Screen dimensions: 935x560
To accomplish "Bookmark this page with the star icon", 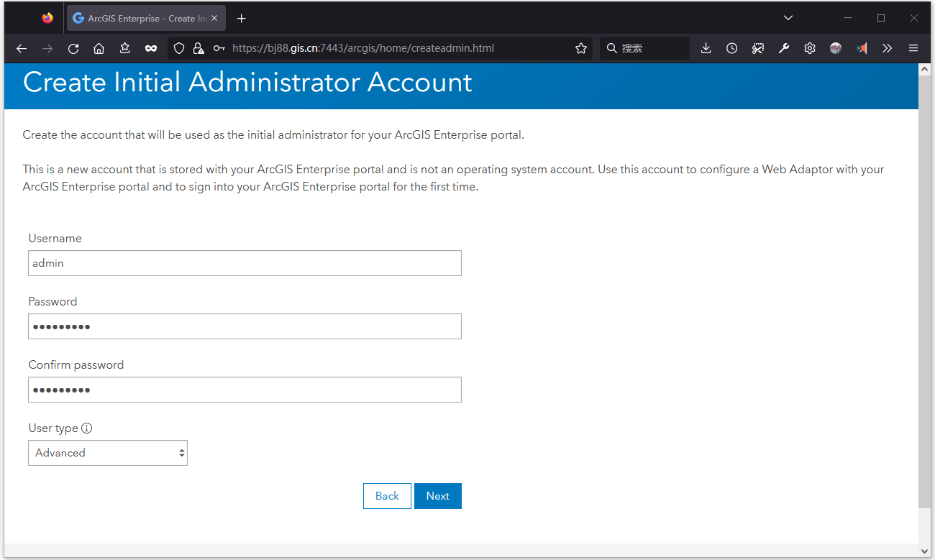I will [x=581, y=48].
